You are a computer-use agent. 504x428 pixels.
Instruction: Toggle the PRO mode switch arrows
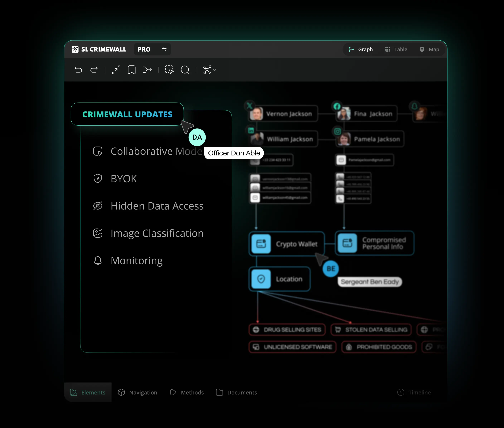164,49
